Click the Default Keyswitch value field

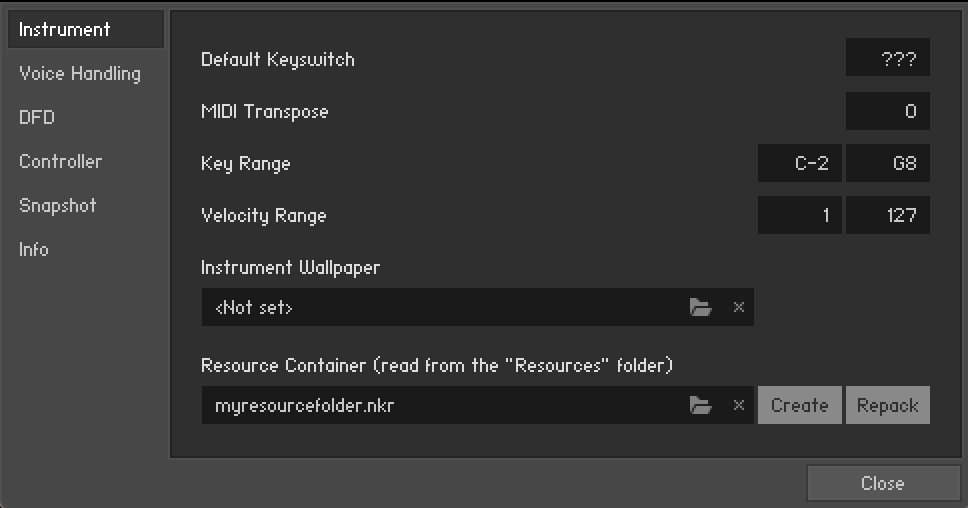coord(888,59)
